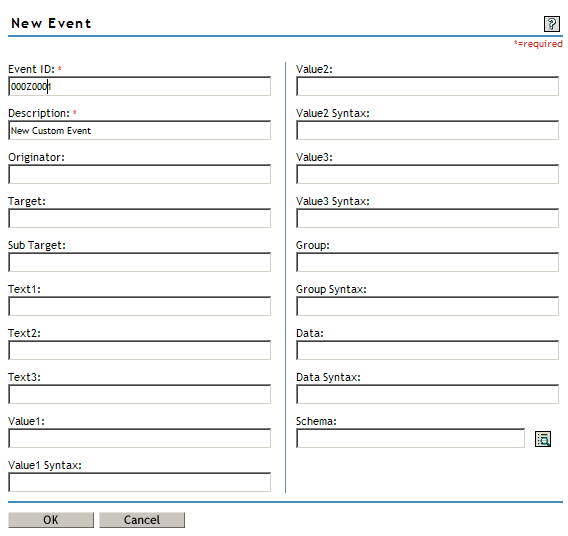Place cursor in the Text1 field

tap(139, 306)
